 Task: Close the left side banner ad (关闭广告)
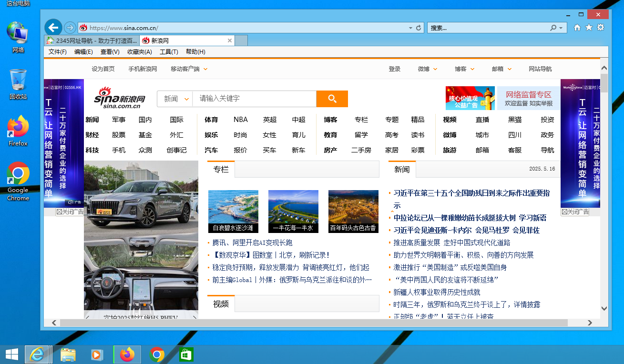tap(70, 212)
